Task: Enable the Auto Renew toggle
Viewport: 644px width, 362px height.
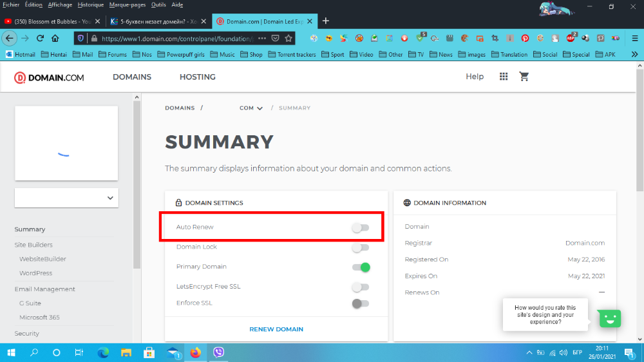Action: [x=360, y=227]
